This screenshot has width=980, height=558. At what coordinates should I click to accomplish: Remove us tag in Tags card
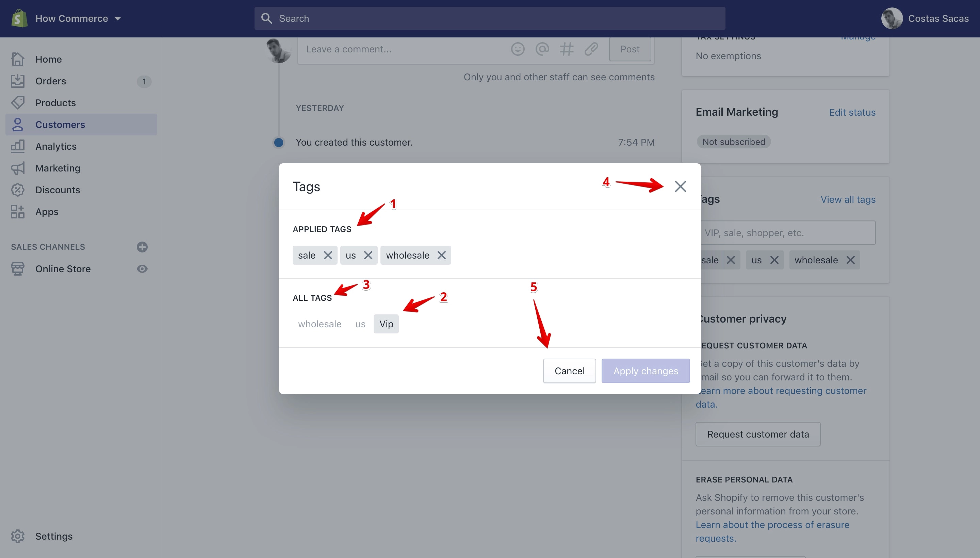774,260
